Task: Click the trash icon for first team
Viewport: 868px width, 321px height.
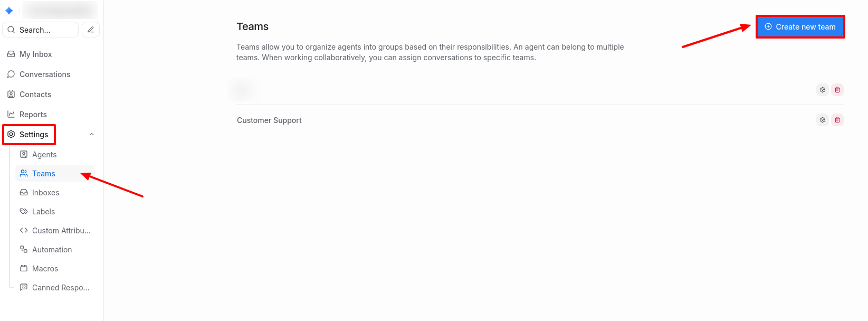Action: click(837, 90)
